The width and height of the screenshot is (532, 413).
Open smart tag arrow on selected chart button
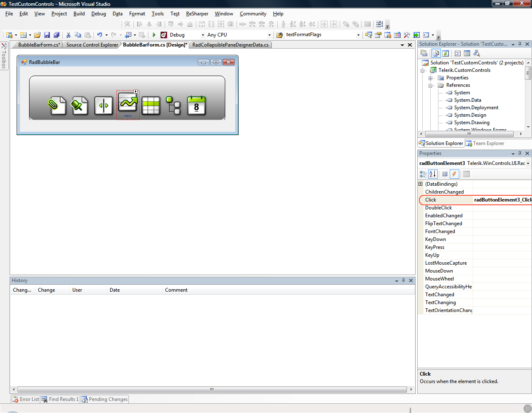click(x=135, y=91)
